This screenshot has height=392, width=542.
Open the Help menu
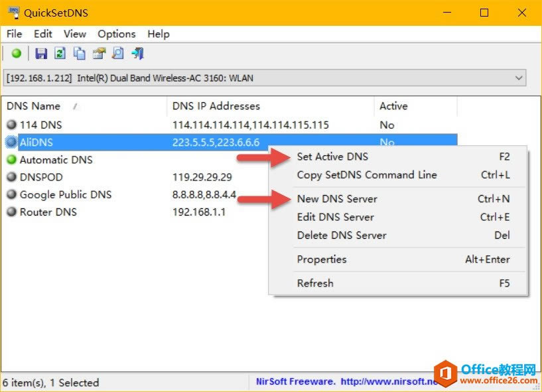pyautogui.click(x=159, y=34)
